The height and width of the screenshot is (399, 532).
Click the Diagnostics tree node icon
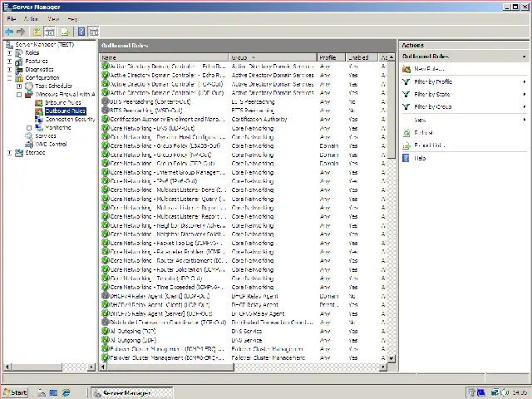click(19, 69)
